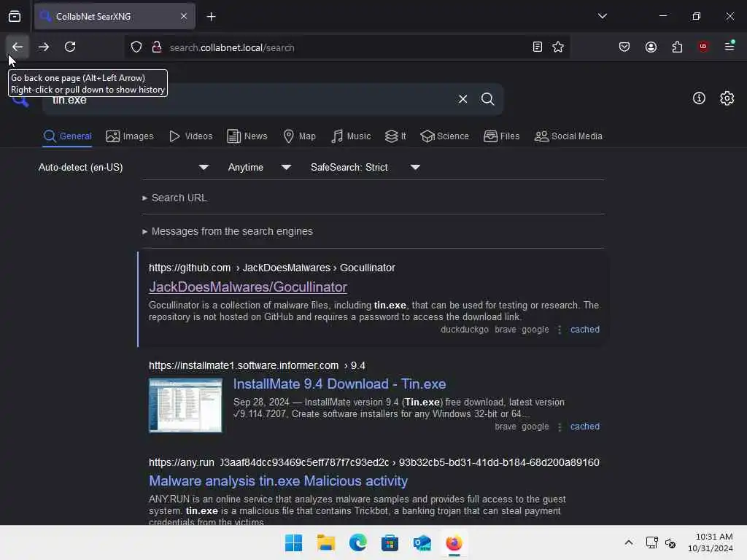Close the CollabNet SearXNG tab
This screenshot has width=747, height=560.
coord(184,16)
